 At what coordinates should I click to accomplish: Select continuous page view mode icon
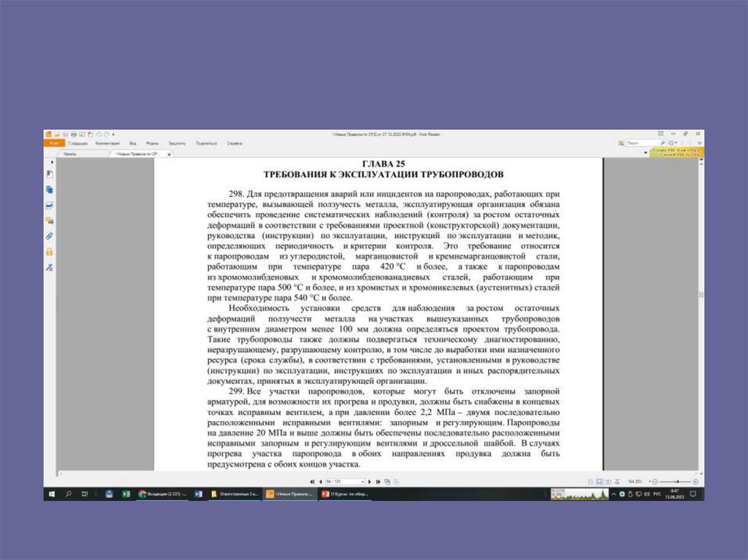click(x=600, y=482)
